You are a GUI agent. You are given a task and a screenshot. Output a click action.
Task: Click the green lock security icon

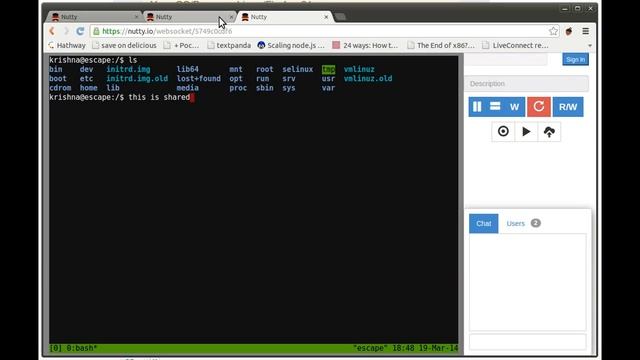[96, 31]
